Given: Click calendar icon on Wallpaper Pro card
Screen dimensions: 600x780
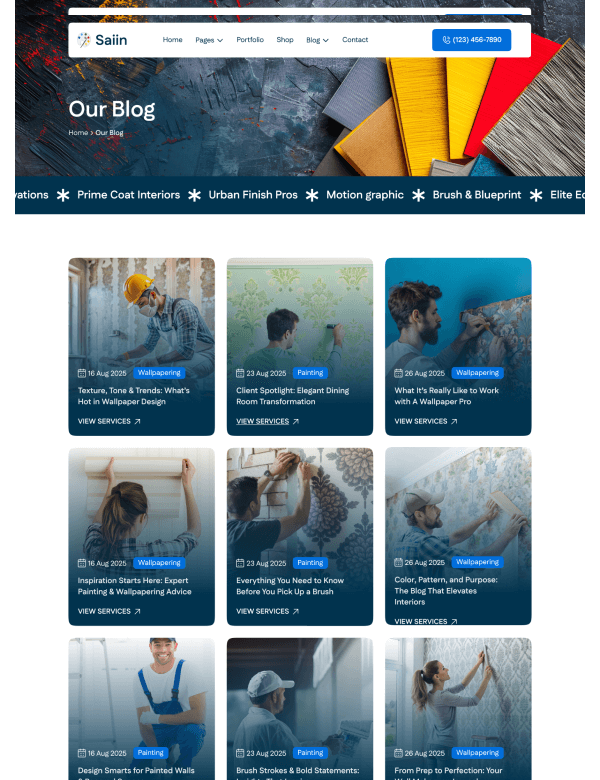Looking at the screenshot, I should (398, 373).
